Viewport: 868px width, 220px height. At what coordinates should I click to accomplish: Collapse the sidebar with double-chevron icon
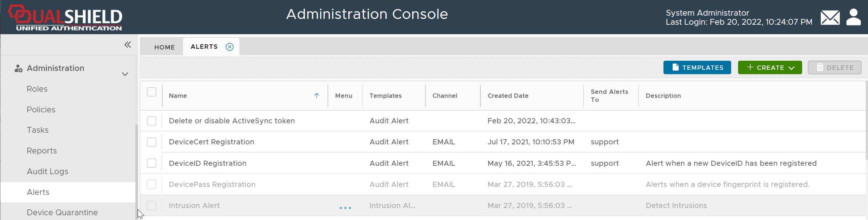(x=127, y=45)
